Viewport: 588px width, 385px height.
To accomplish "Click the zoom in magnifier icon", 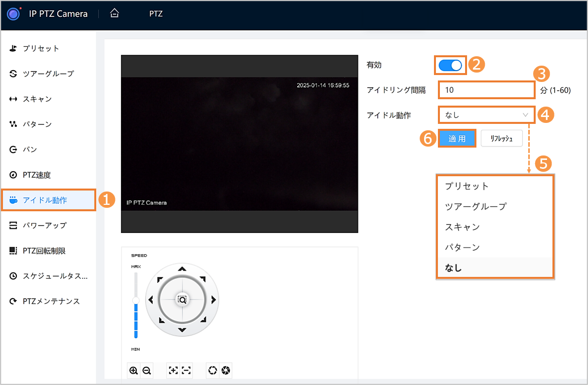I will (133, 370).
